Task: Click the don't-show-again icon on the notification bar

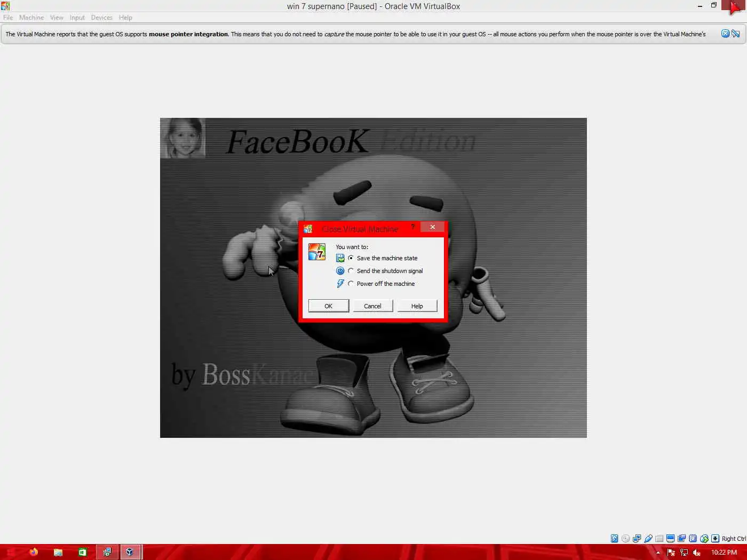Action: click(x=736, y=34)
